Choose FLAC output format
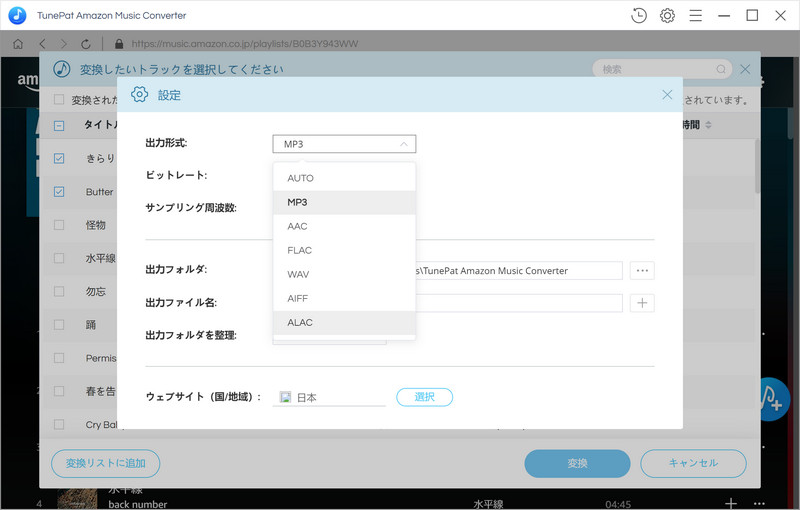The width and height of the screenshot is (800, 510). [x=344, y=250]
